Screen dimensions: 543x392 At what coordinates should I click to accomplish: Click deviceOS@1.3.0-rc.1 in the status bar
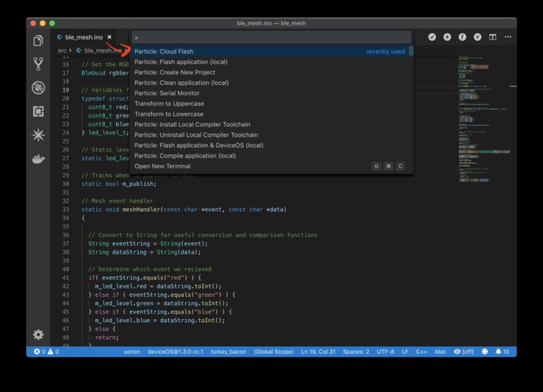[175, 352]
